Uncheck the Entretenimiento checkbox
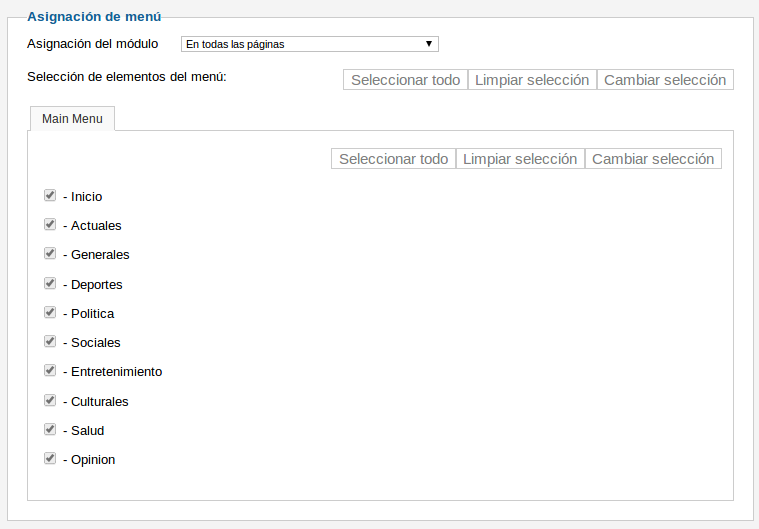 point(50,370)
